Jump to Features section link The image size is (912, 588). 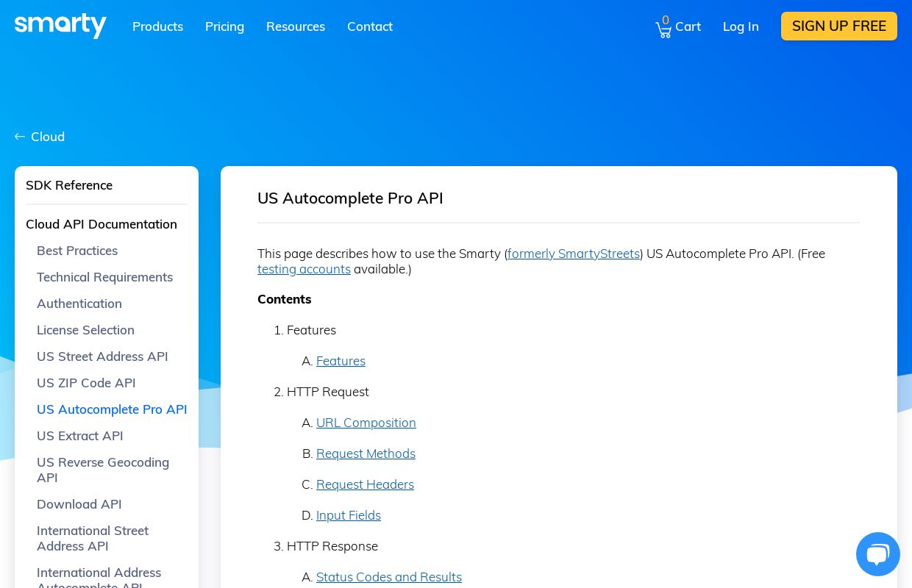coord(341,361)
